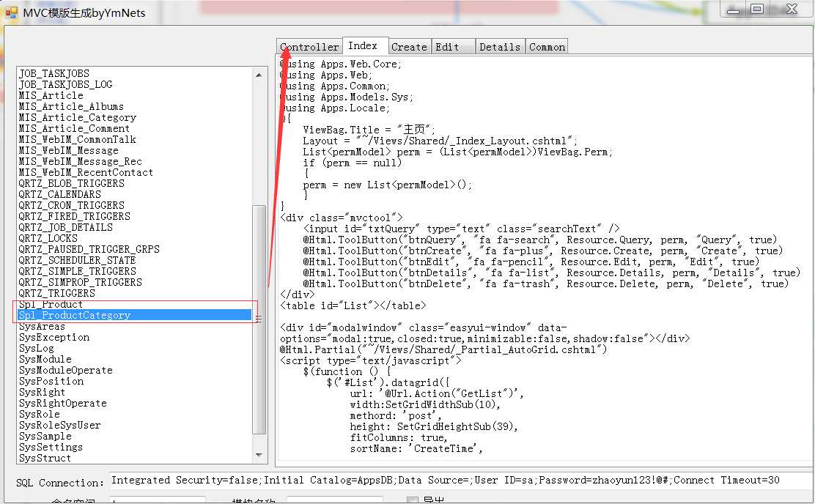Image resolution: width=815 pixels, height=504 pixels.
Task: Choose the QRTZ_TRIGGERS table
Action: click(57, 293)
